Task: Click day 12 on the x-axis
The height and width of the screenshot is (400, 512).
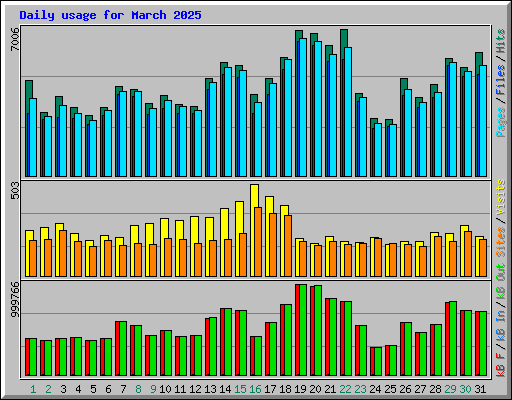Action: [195, 389]
